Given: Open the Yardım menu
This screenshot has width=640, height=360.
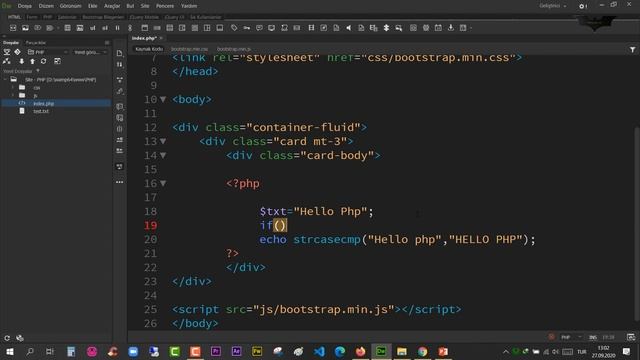Looking at the screenshot, I should 189,6.
